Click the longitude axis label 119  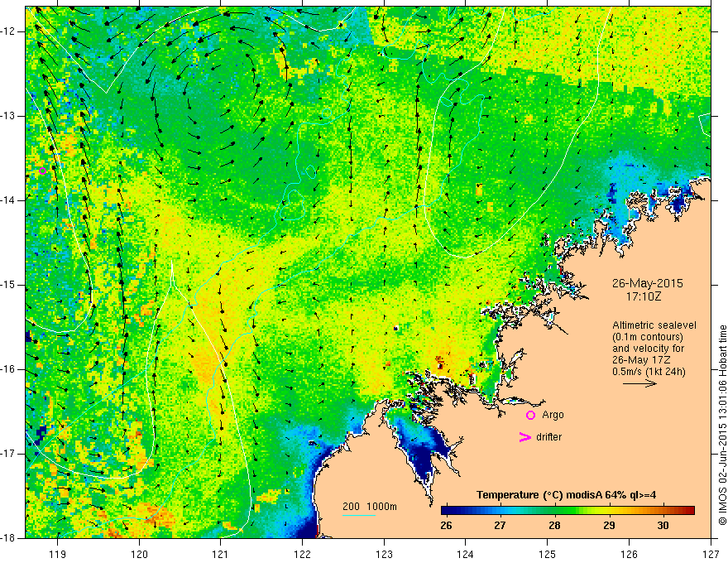(x=58, y=554)
